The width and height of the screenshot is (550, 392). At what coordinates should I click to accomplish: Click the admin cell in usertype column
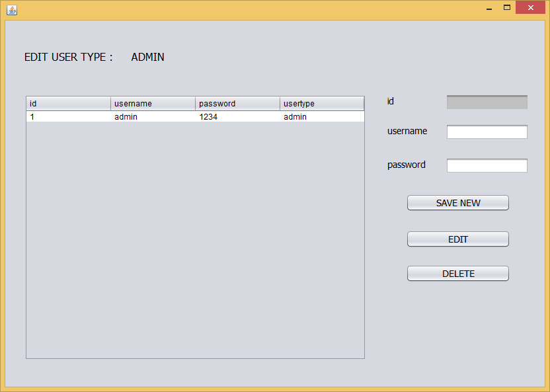tap(322, 117)
